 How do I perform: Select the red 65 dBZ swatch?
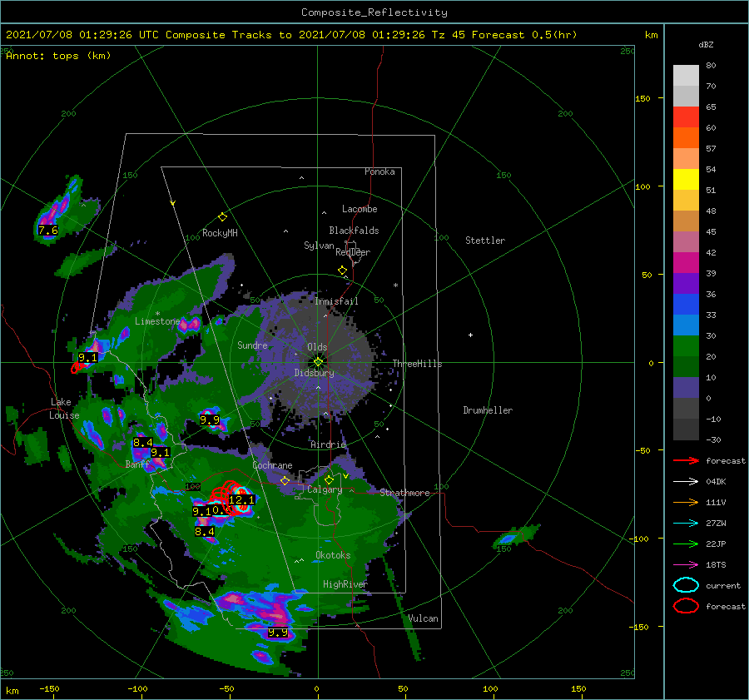pos(686,117)
